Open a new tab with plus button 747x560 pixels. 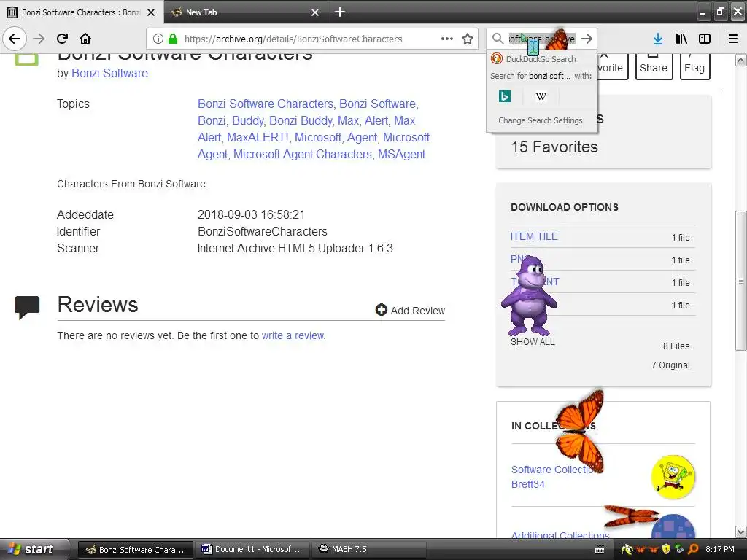(x=340, y=12)
